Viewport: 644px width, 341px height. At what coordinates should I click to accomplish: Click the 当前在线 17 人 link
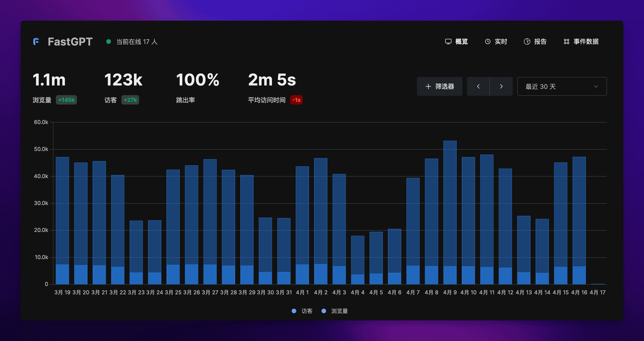click(136, 42)
